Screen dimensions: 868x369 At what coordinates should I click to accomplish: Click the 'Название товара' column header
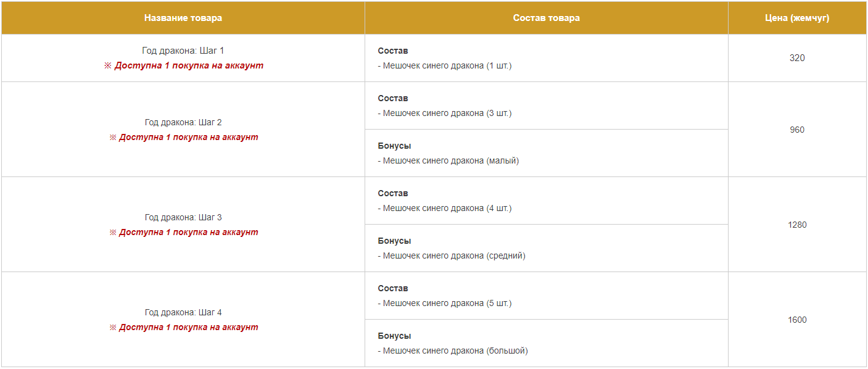pos(183,18)
